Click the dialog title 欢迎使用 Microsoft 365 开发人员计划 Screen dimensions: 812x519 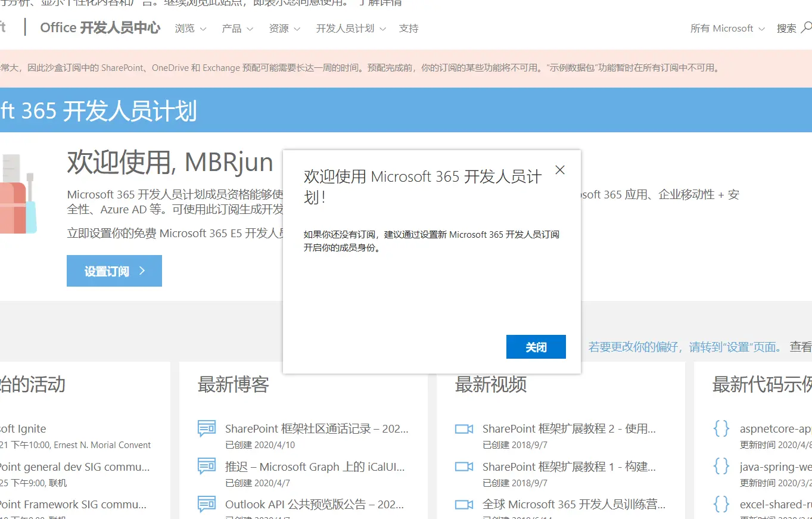coord(423,187)
